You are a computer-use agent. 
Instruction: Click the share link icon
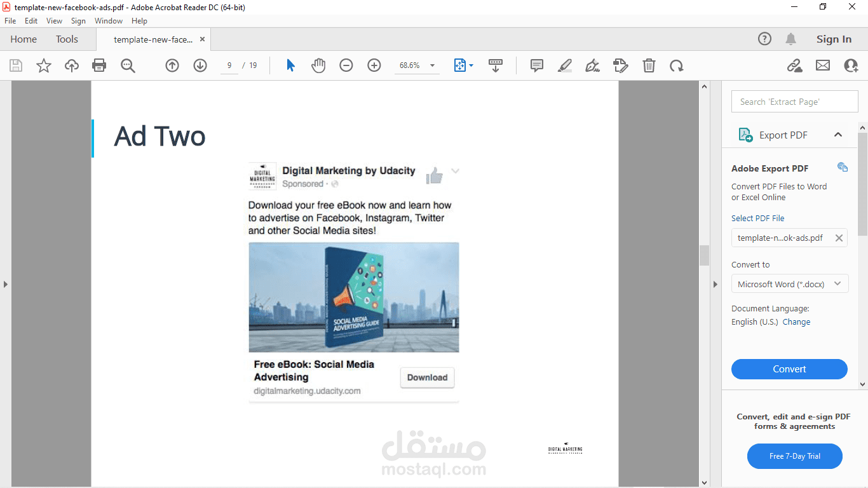794,65
